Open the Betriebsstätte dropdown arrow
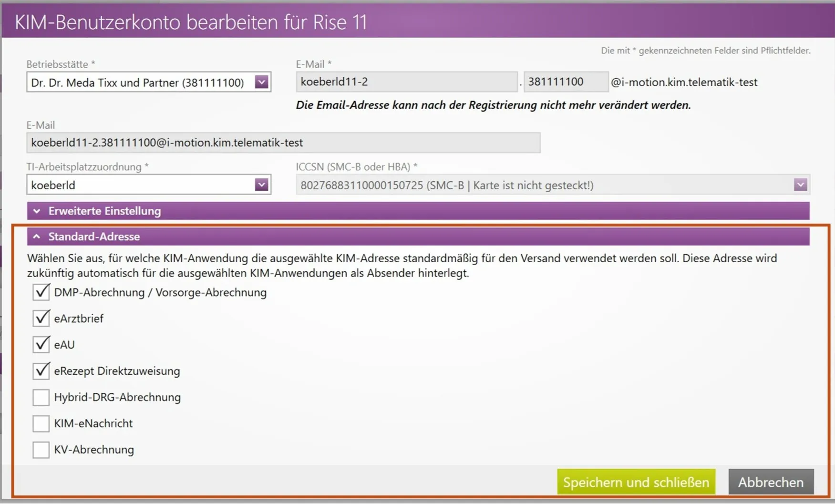The image size is (835, 504). click(x=261, y=82)
